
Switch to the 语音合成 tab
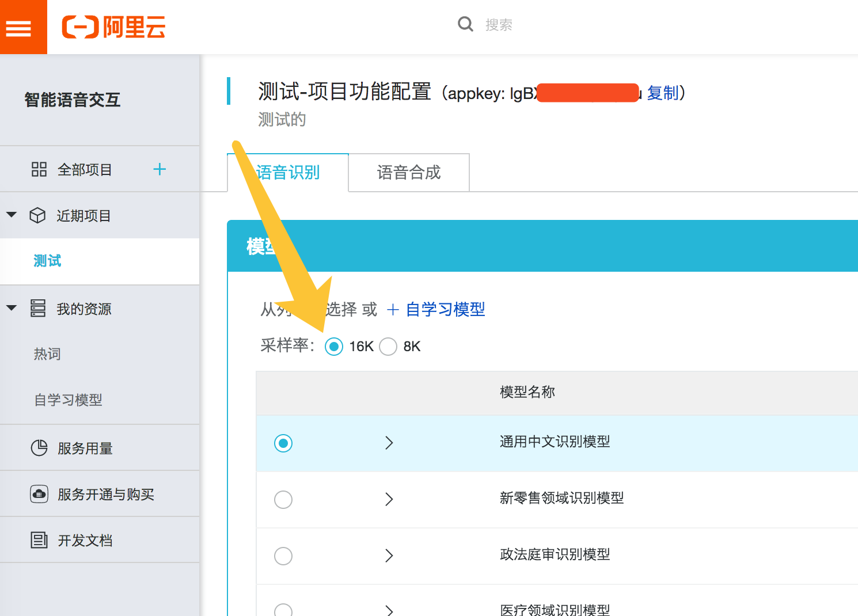coord(409,173)
